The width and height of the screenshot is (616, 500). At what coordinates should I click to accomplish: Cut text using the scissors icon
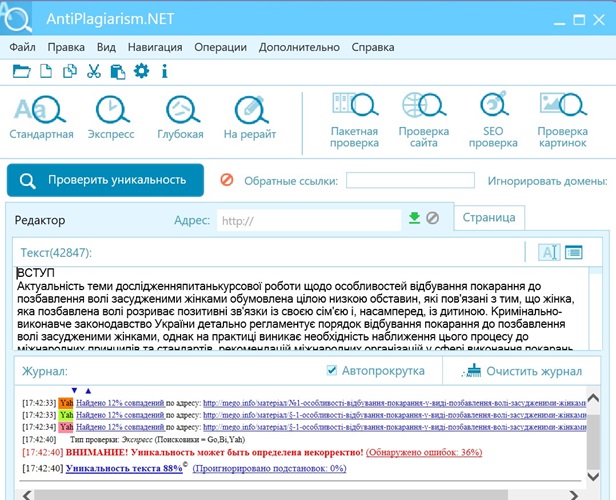[x=94, y=71]
